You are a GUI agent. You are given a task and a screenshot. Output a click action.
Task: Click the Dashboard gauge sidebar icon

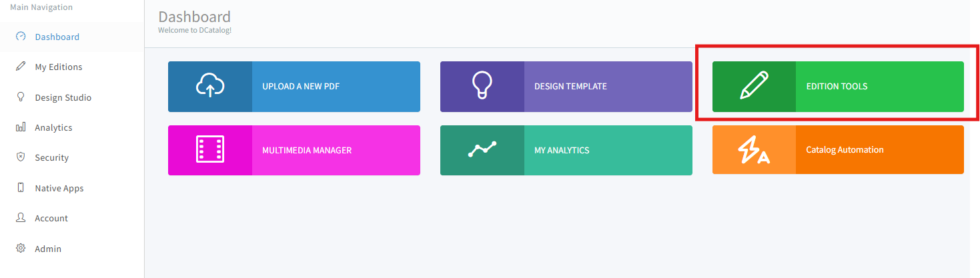21,37
